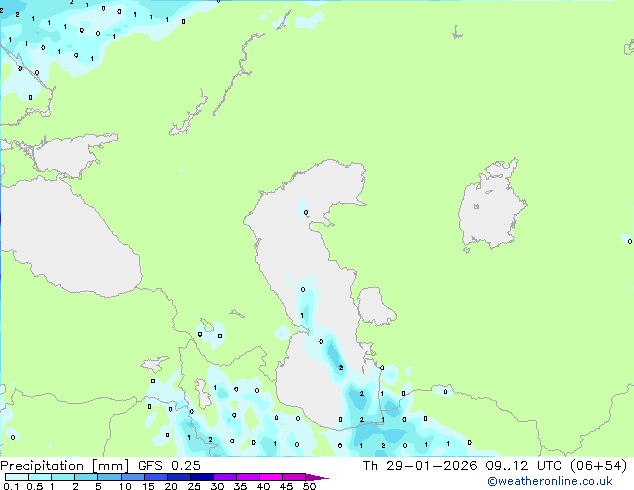The image size is (634, 490).
Task: Pick the 0.1–0.5 mm legend swatch
Action: [17, 477]
